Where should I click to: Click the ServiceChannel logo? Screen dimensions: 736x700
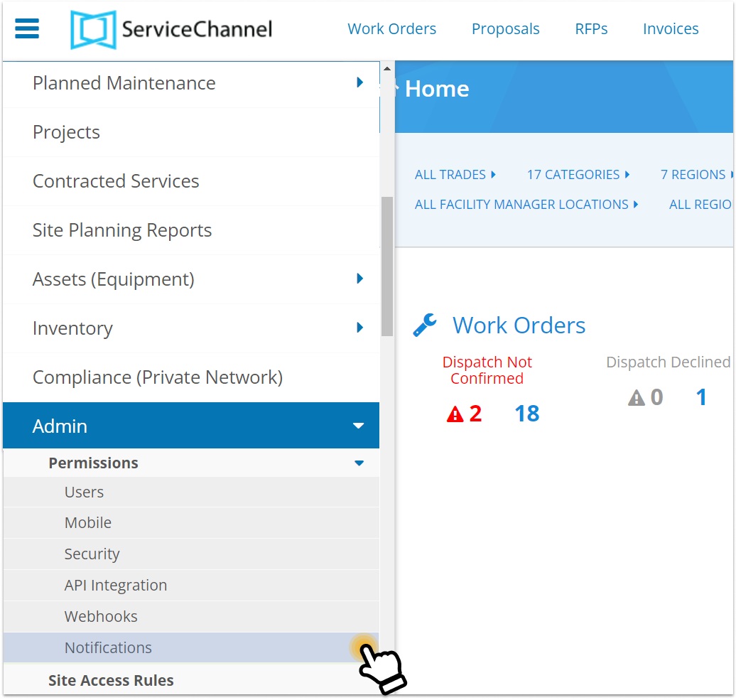click(171, 29)
